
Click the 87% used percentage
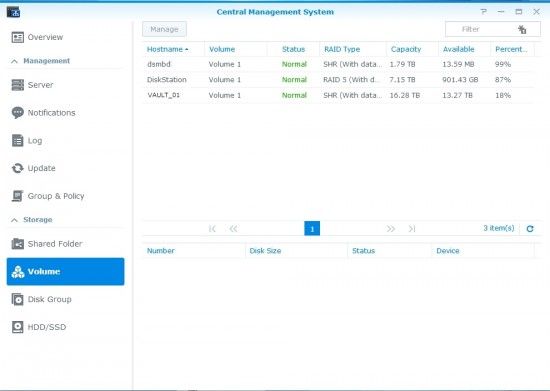tap(503, 80)
